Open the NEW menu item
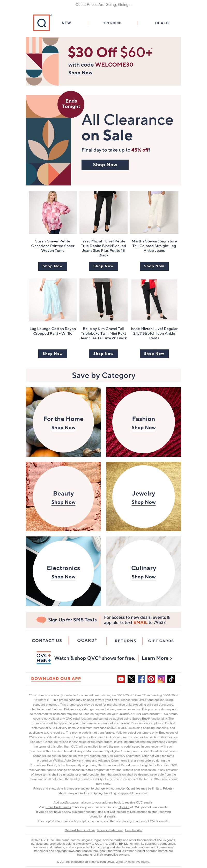Screen dimensions: 207x868 [x=66, y=23]
